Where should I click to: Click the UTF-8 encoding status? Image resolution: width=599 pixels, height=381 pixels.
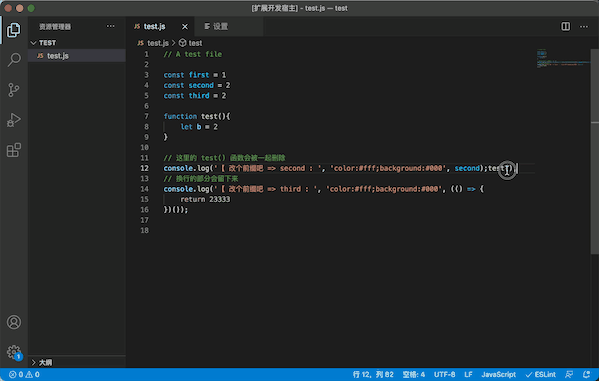[444, 375]
